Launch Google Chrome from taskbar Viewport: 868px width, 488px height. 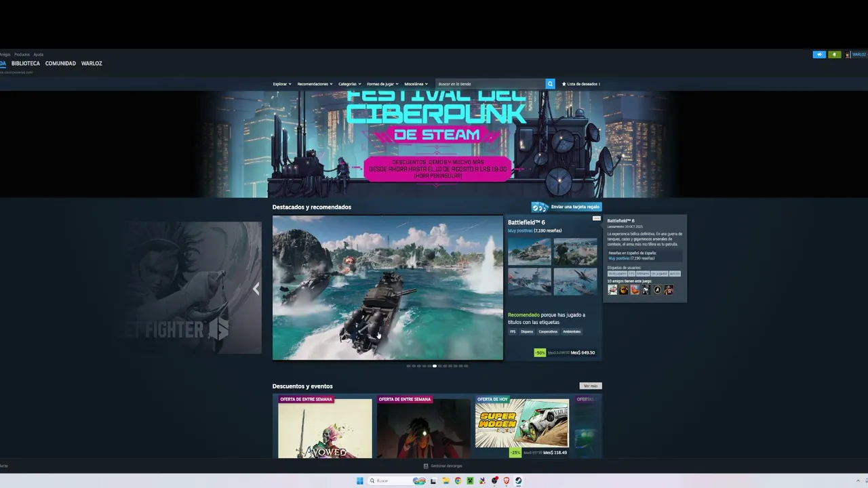pos(458,481)
